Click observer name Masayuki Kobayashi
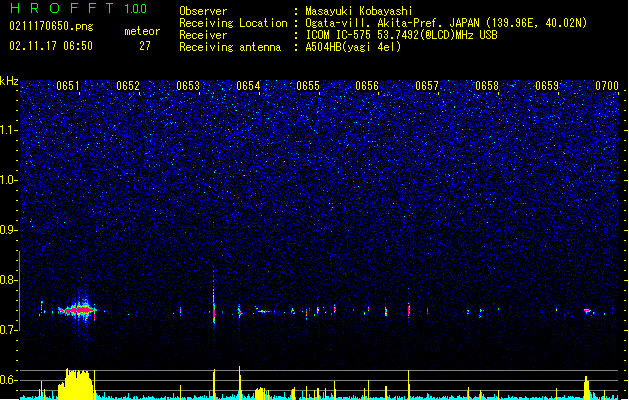The height and width of the screenshot is (400, 629). point(359,11)
